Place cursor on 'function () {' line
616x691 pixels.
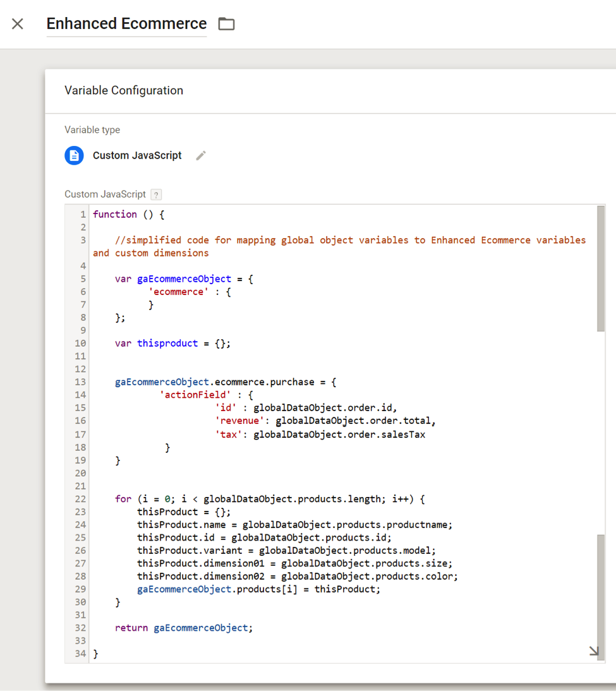(x=128, y=215)
